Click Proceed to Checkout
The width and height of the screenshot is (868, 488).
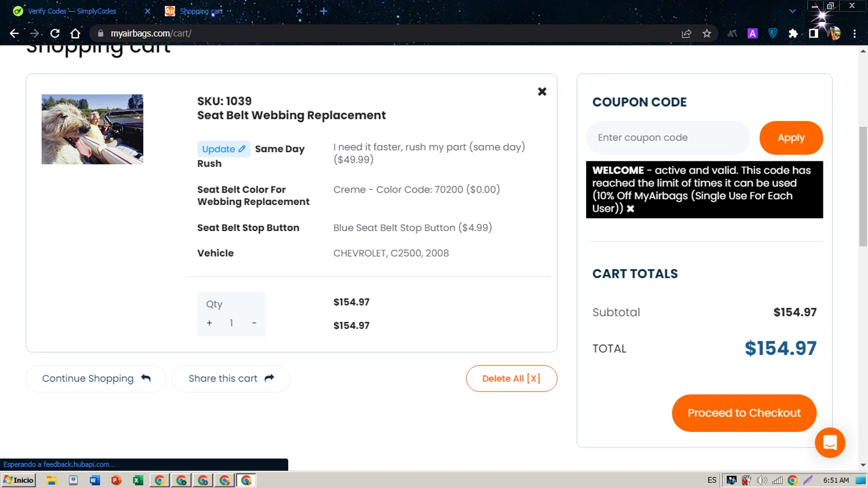[x=744, y=413]
